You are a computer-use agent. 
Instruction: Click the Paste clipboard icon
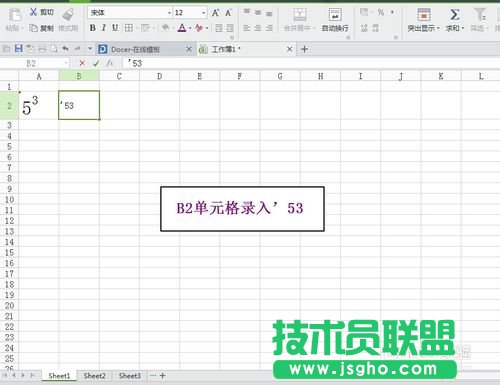tap(15, 15)
